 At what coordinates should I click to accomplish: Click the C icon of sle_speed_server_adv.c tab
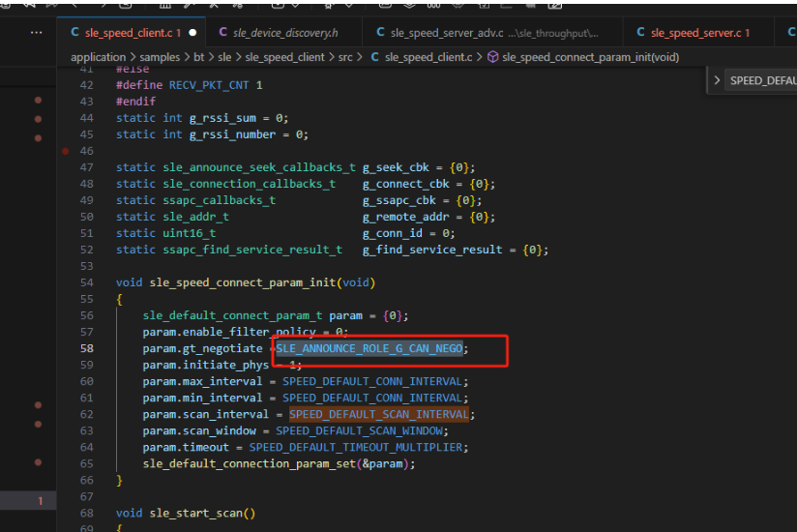[x=380, y=33]
